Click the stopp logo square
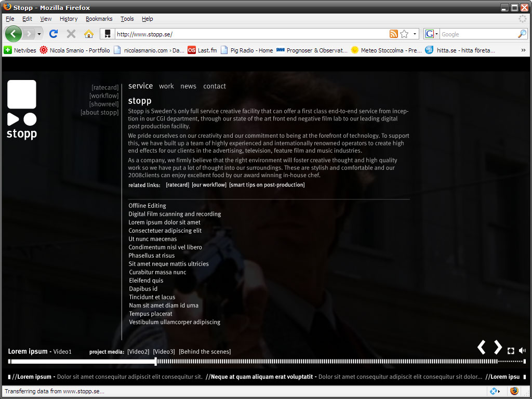The image size is (532, 399). [22, 95]
